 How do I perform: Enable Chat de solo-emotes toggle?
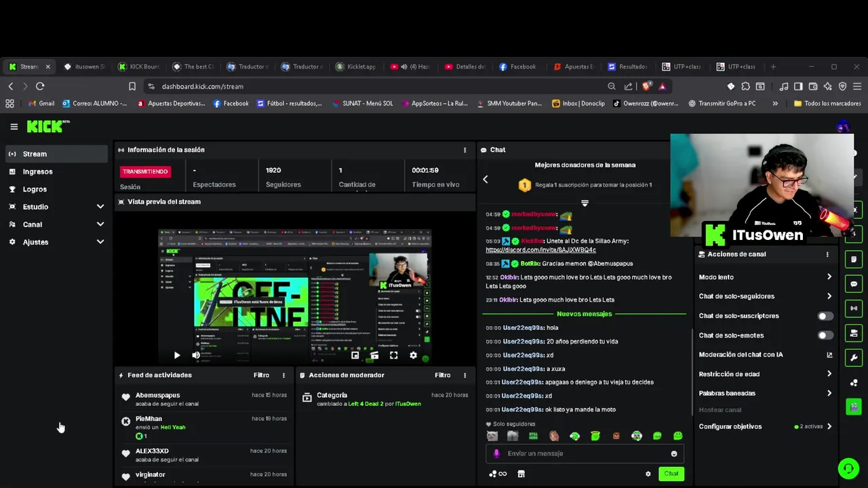(x=825, y=335)
